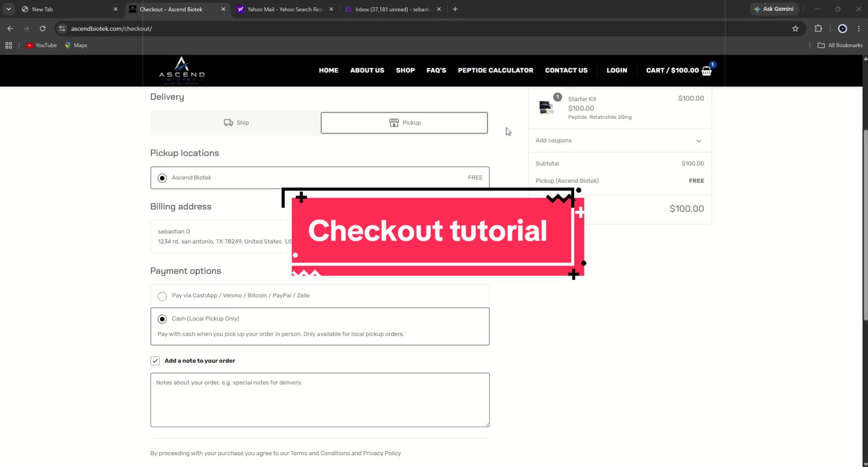Click the Starter Kit item name
The height and width of the screenshot is (467, 868).
click(582, 99)
